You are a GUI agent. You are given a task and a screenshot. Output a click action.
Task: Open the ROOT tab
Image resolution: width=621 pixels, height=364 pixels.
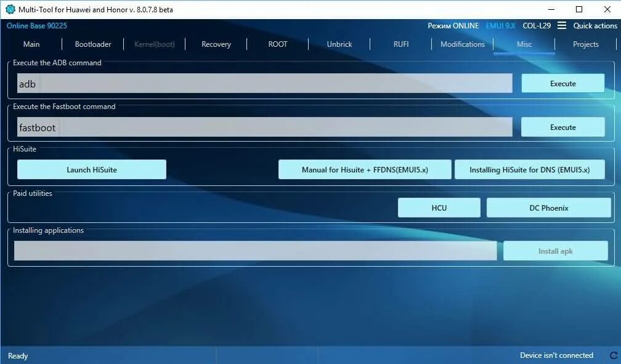click(278, 44)
